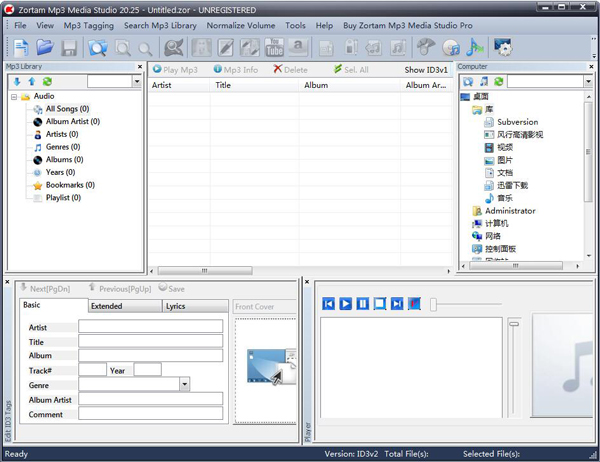This screenshot has width=600, height=462.
Task: Select Genres (0) in library tree
Action: pyautogui.click(x=63, y=147)
